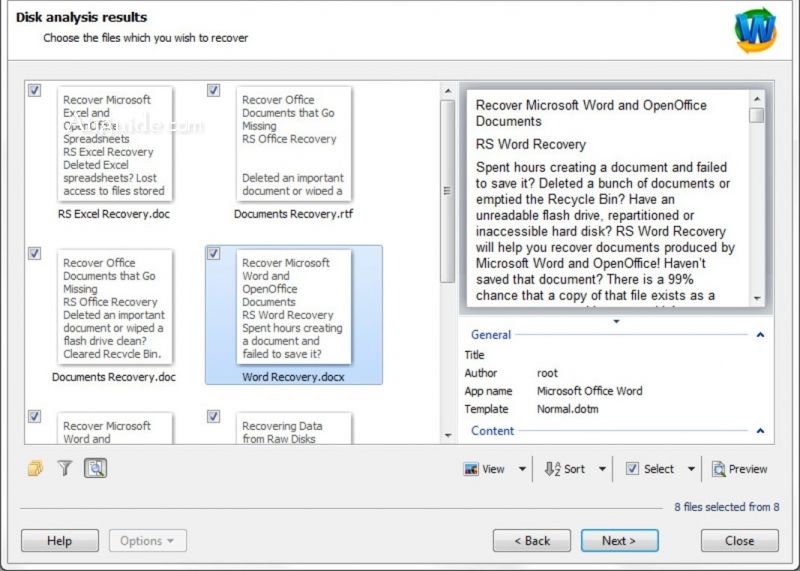This screenshot has width=800, height=571.
Task: Toggle the preview pane magnifier icon
Action: [95, 468]
